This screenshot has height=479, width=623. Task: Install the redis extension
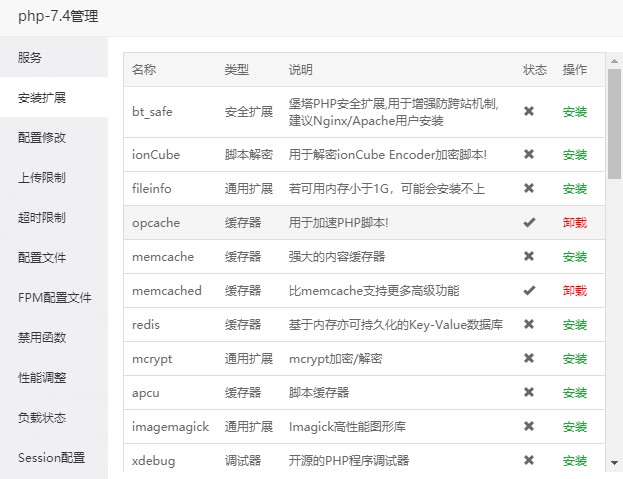click(x=575, y=325)
